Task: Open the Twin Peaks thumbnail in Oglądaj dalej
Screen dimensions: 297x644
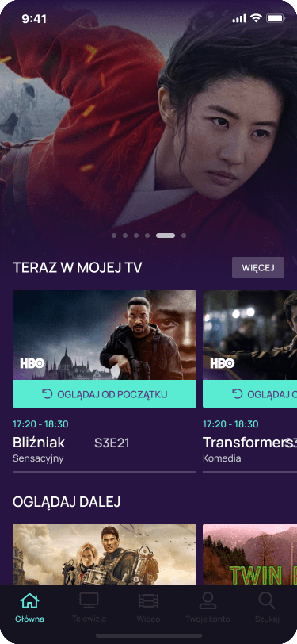Action: pos(250,554)
